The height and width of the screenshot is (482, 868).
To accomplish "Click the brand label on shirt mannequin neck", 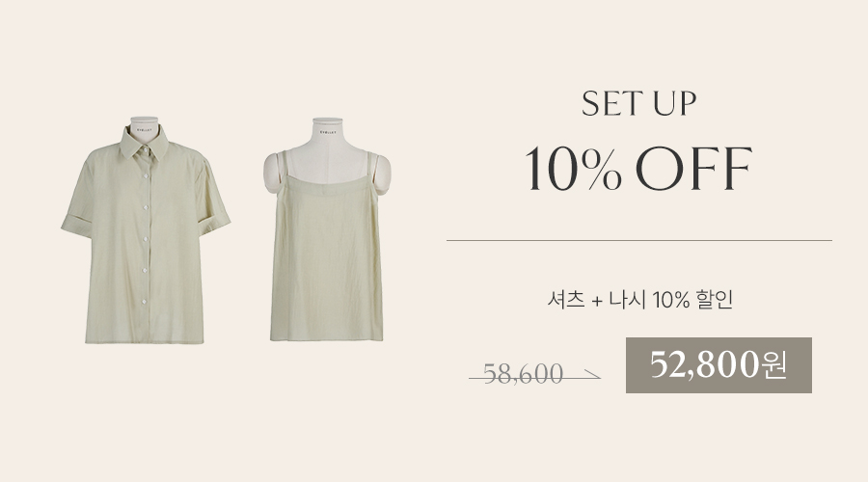I will pos(144,130).
